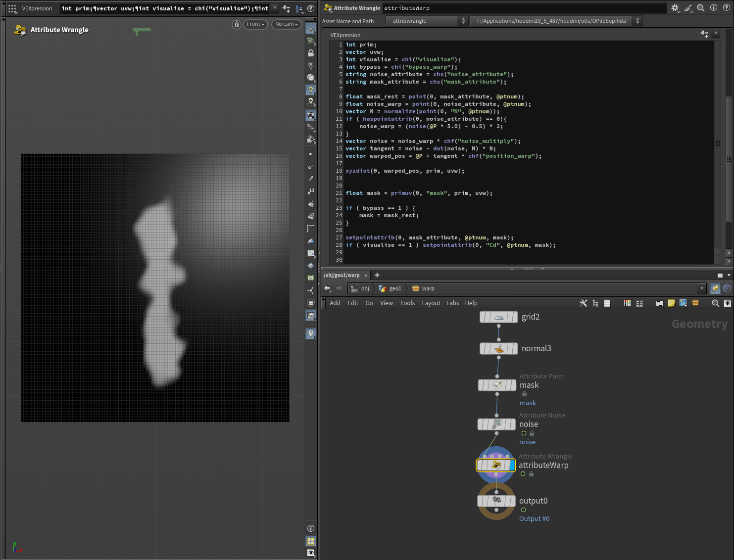This screenshot has width=734, height=560.
Task: Click the location pin icon in viewport toolbar
Action: pos(311,334)
